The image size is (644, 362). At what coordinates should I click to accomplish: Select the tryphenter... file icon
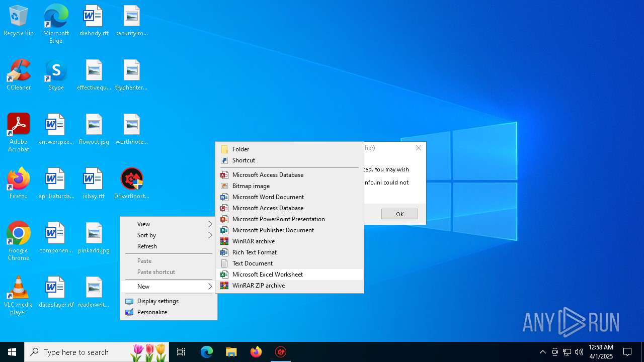(132, 75)
